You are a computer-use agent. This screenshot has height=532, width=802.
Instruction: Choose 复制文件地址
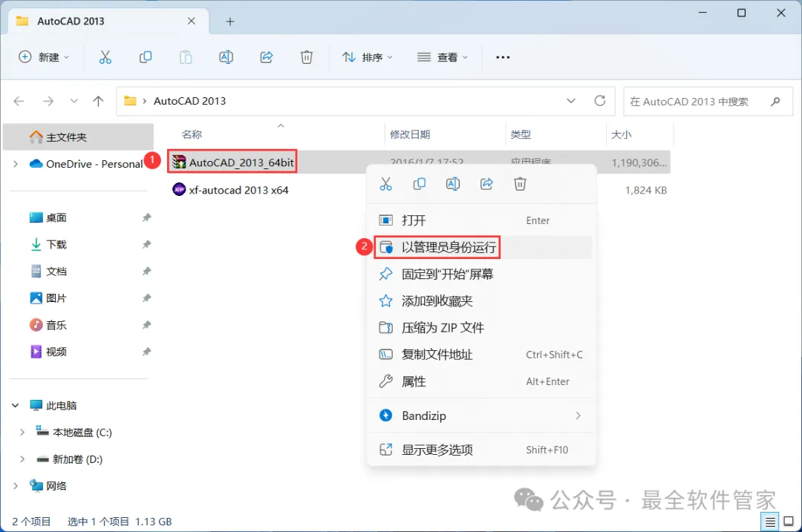482,355
